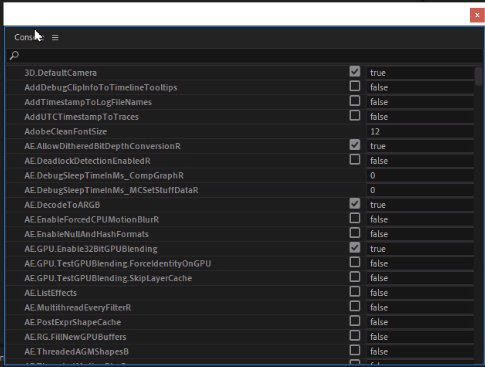Select the AE.DebugSleepTimeInMs_MCSetStuffDataR label
This screenshot has height=367, width=485.
pos(111,190)
